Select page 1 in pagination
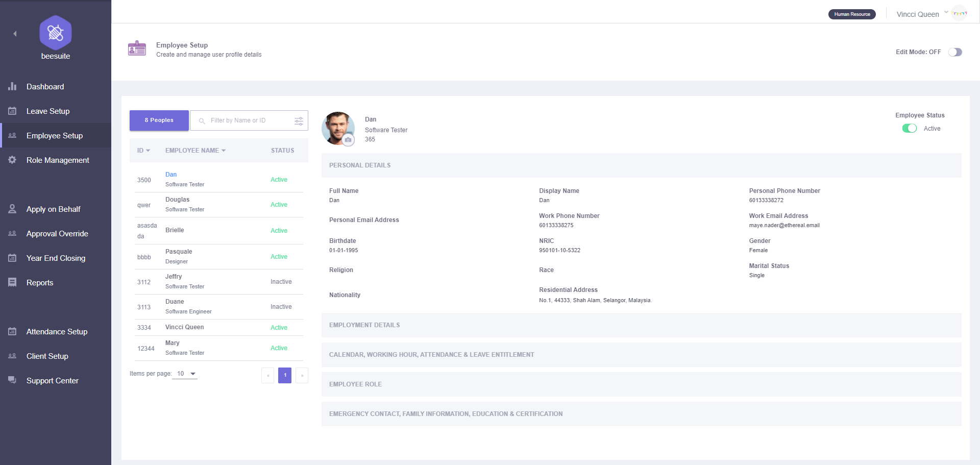The image size is (980, 465). 285,375
